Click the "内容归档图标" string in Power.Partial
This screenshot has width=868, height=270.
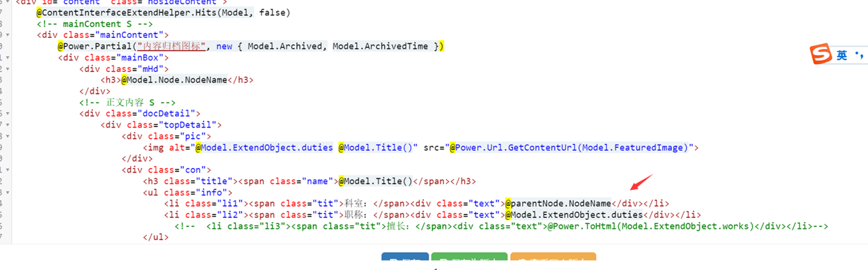point(170,46)
